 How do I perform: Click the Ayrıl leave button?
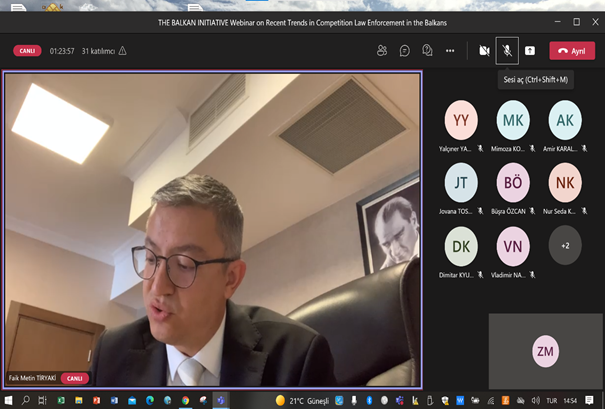pos(572,50)
